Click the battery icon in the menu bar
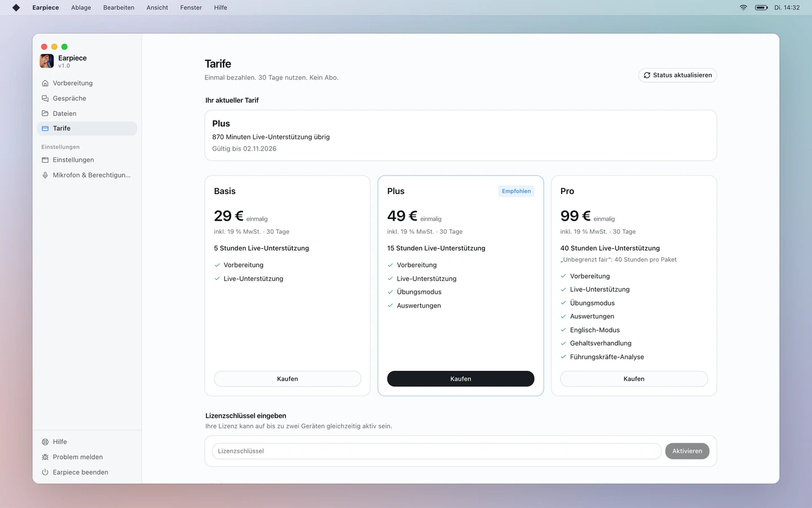Screen dimensions: 812x508 (x=761, y=7)
